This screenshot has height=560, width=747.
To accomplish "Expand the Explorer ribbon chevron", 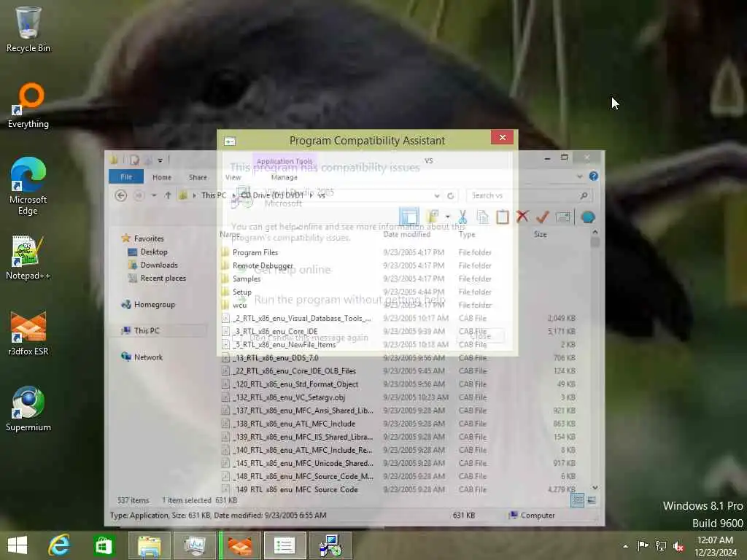I will point(579,176).
